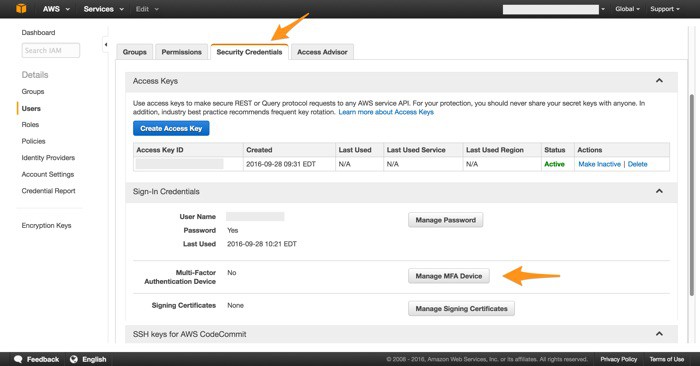Select the Security Credentials tab
Image resolution: width=700 pixels, height=366 pixels.
[249, 52]
